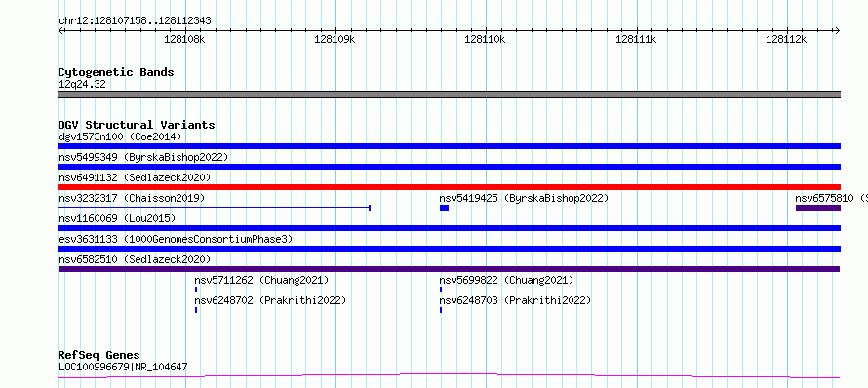Click the tiny mark under nsv5699822

pos(441,290)
